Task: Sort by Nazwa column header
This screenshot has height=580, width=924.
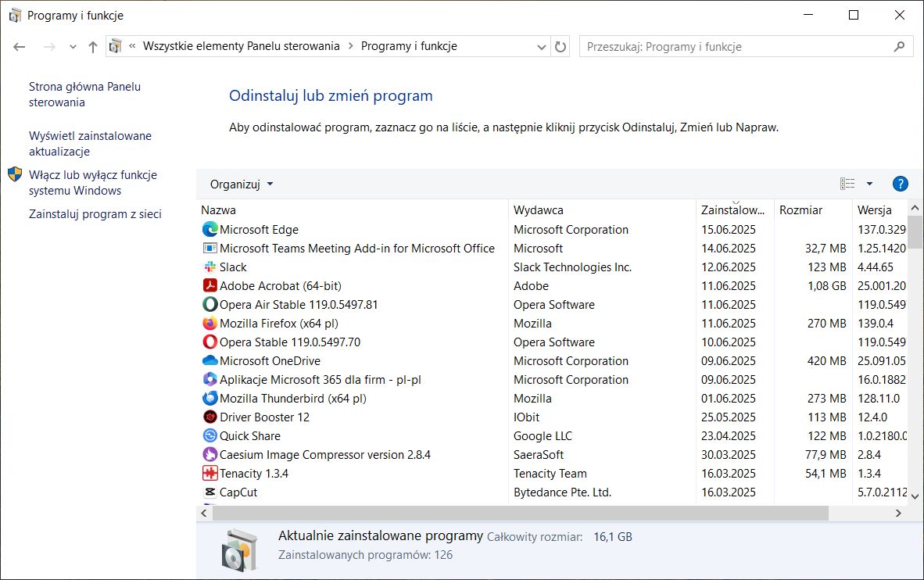Action: 353,209
